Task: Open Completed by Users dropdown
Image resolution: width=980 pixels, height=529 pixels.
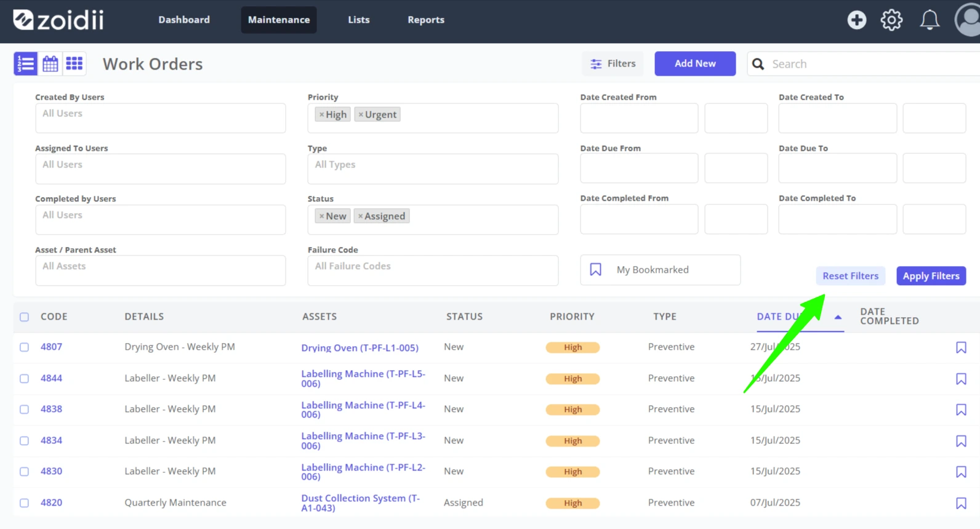Action: pyautogui.click(x=160, y=219)
